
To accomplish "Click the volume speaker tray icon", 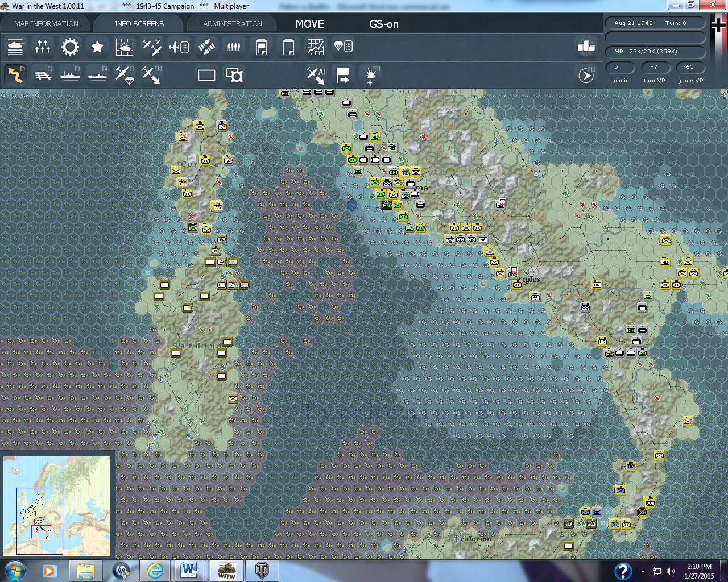I will click(670, 571).
